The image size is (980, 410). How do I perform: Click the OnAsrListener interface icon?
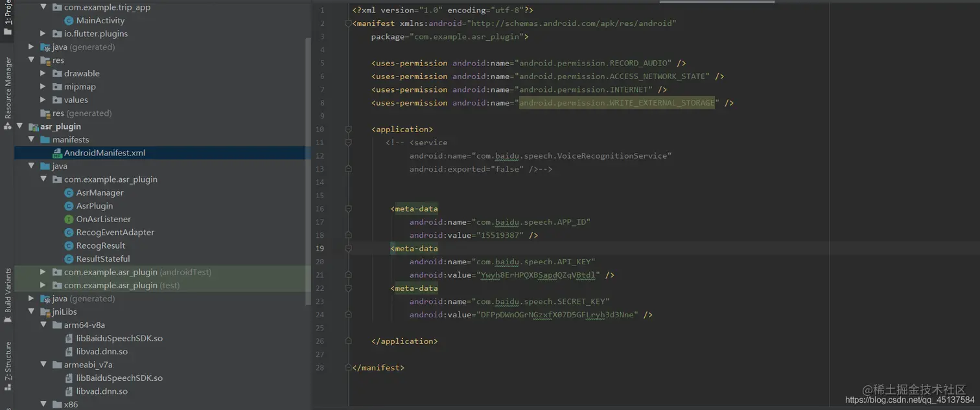(x=69, y=219)
